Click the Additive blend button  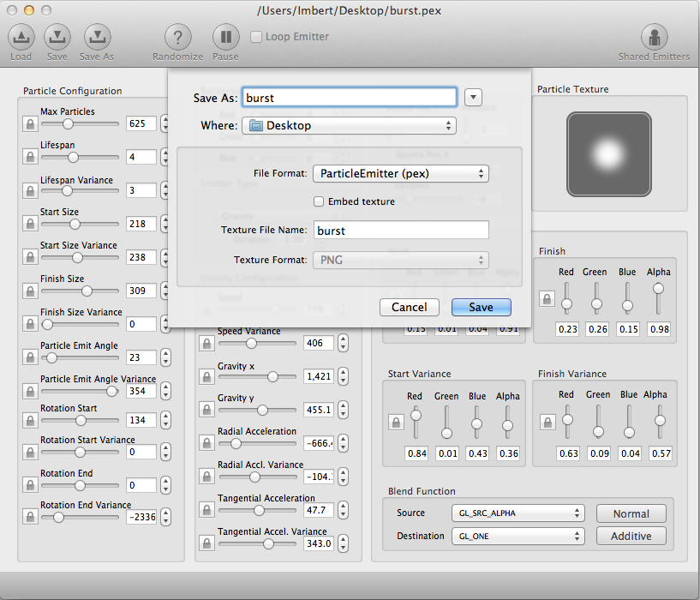(x=631, y=536)
